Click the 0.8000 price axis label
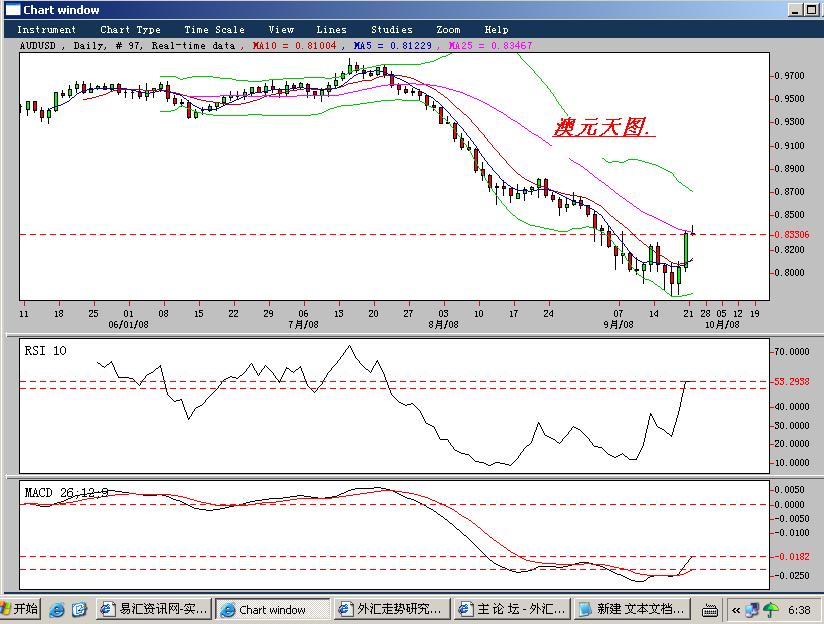 [x=789, y=272]
